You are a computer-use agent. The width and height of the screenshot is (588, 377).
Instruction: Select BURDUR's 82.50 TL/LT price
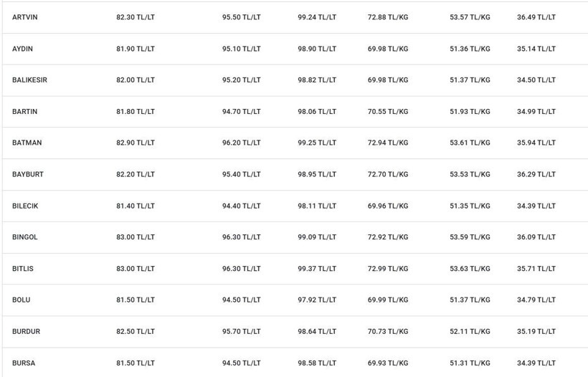[136, 331]
